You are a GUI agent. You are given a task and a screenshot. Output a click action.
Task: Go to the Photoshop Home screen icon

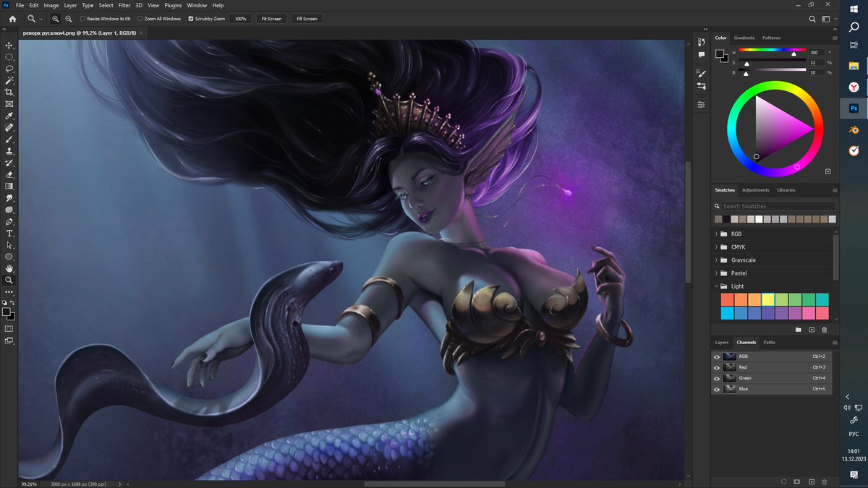tap(12, 18)
